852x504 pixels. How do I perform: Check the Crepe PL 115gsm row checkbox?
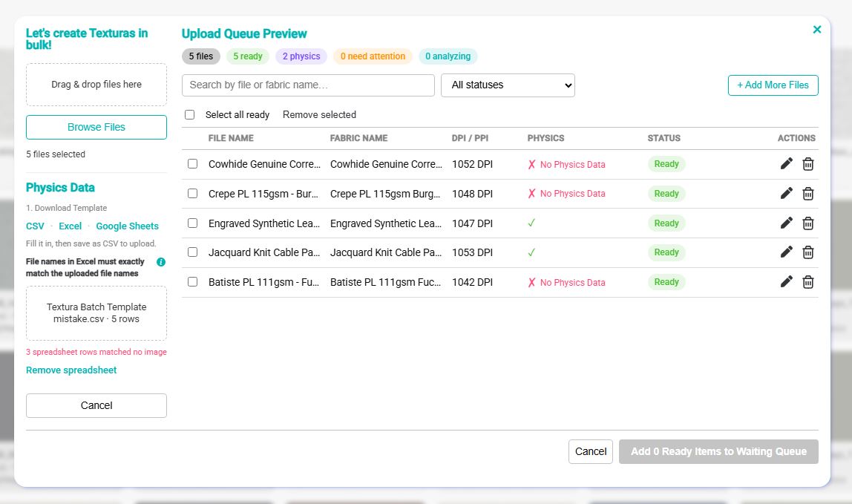192,193
